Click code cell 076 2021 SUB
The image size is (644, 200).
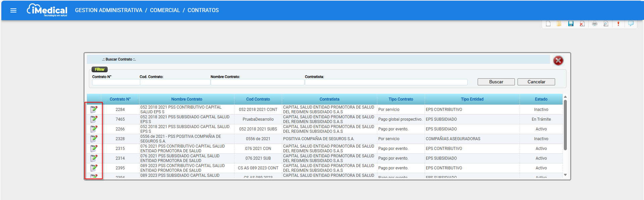coord(258,158)
